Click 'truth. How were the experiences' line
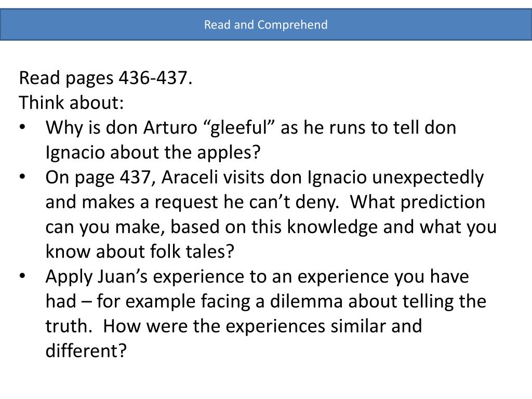 234,326
